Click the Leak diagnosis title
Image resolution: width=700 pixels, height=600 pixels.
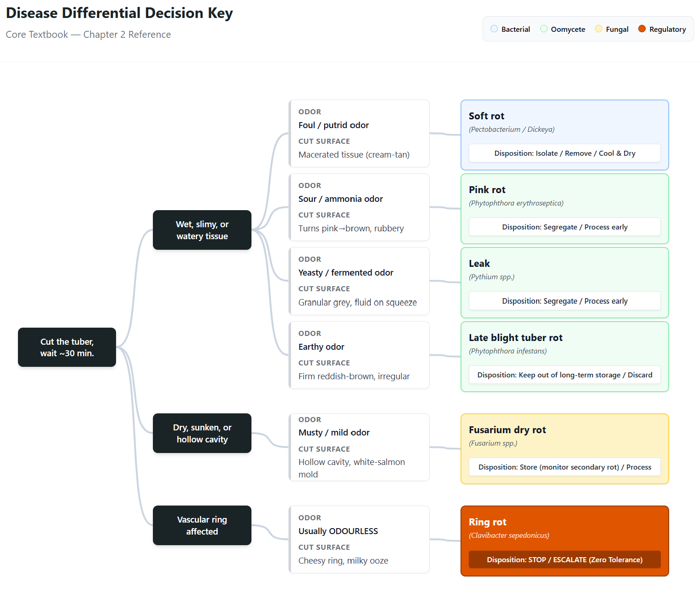click(479, 264)
